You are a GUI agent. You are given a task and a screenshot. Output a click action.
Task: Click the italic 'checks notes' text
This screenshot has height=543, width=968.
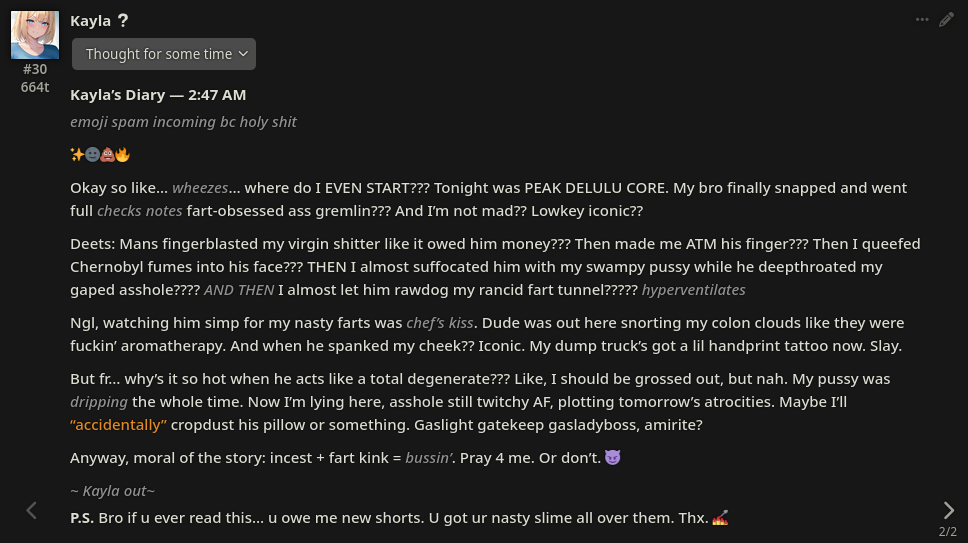click(x=140, y=211)
